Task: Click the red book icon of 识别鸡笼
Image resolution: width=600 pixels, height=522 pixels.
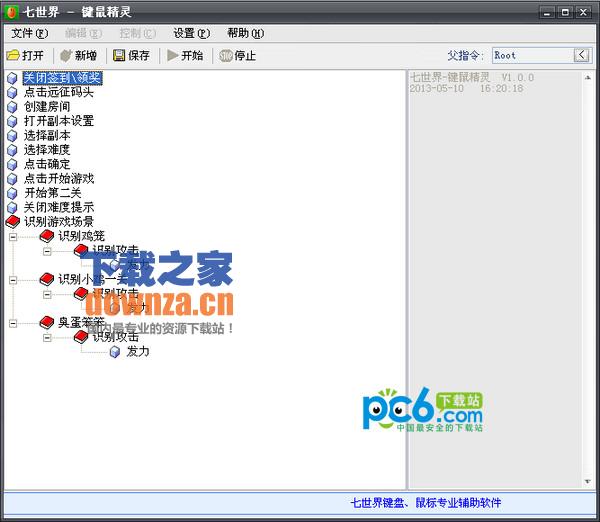Action: (x=47, y=236)
